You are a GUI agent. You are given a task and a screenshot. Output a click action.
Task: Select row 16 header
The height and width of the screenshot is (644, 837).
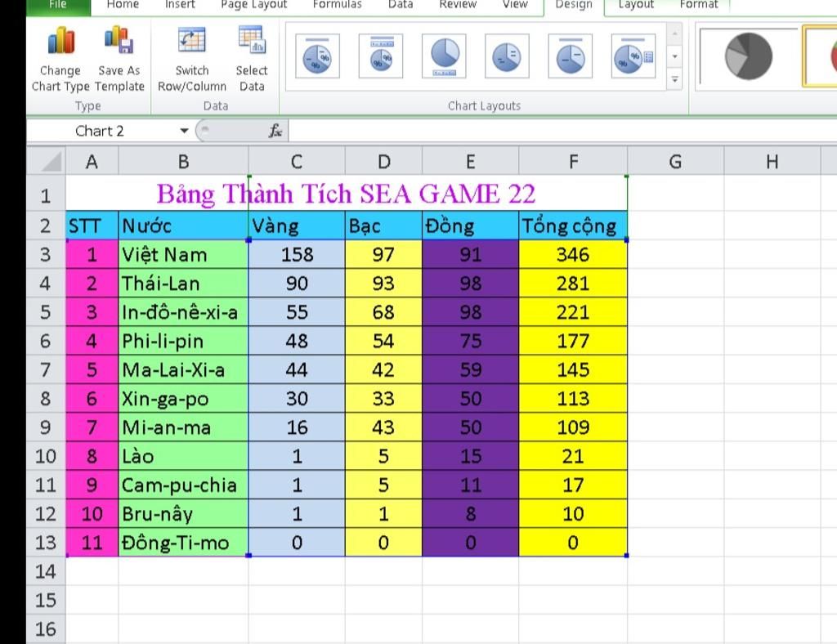(x=46, y=629)
